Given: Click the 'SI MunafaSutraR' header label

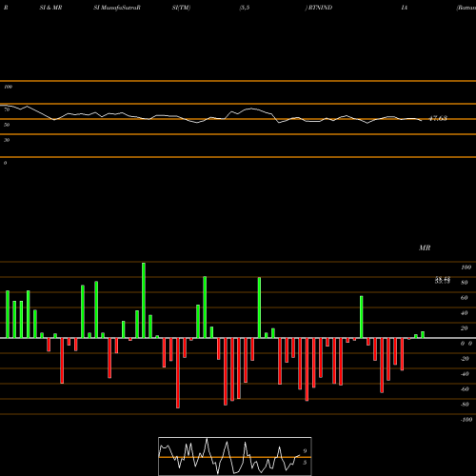Looking at the screenshot, I should pos(117,8).
